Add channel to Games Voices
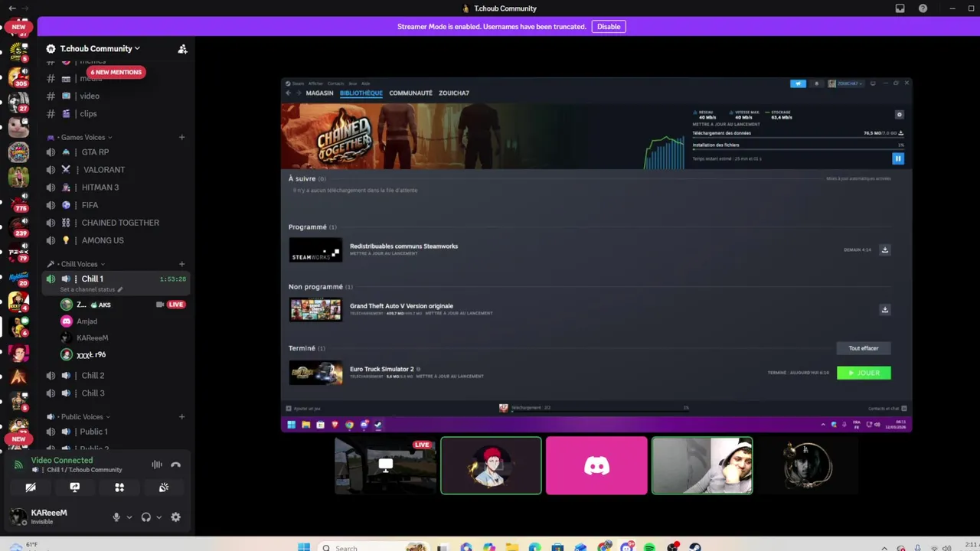 coord(181,137)
